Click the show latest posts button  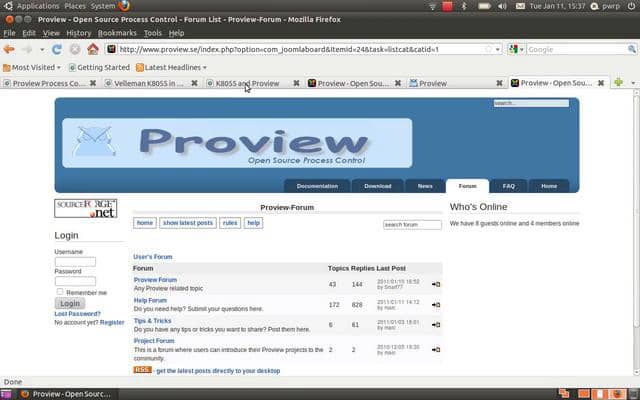(188, 223)
